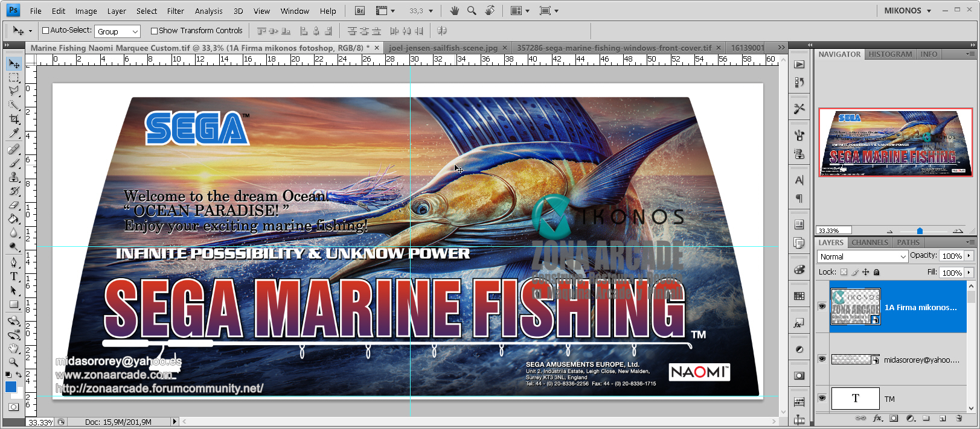Click the navigator zoom percentage field
The height and width of the screenshot is (429, 980).
coord(834,230)
